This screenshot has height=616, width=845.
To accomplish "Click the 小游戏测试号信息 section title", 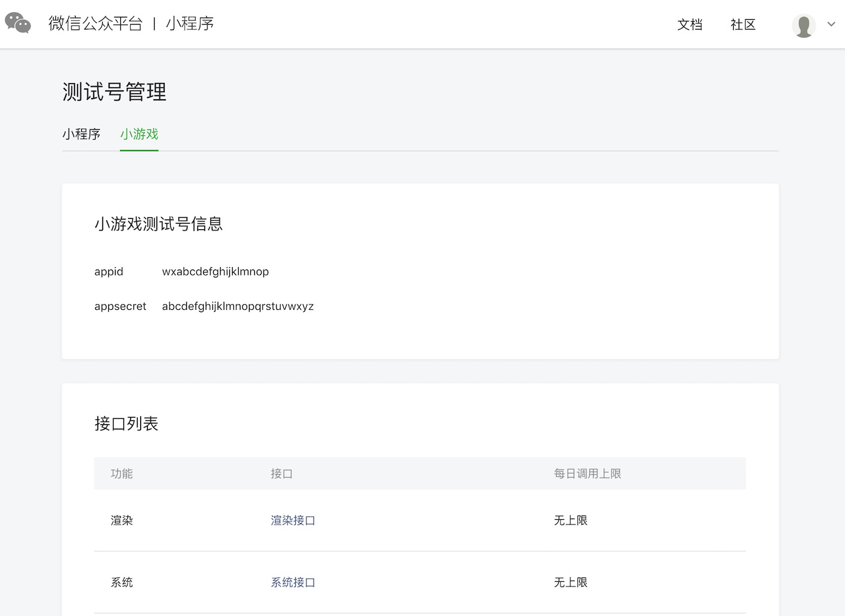I will (x=159, y=224).
